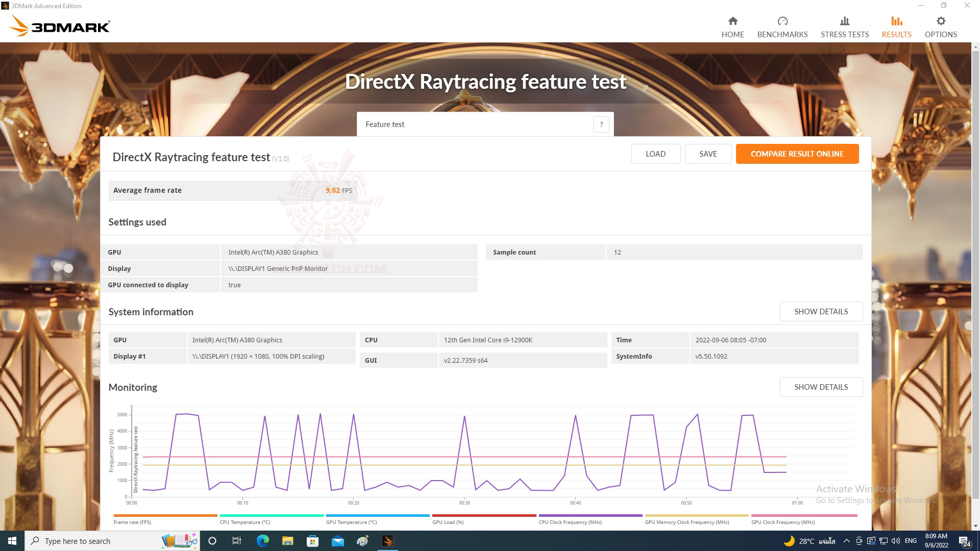Click the Home icon in navigation
The width and height of the screenshot is (980, 551).
[732, 21]
